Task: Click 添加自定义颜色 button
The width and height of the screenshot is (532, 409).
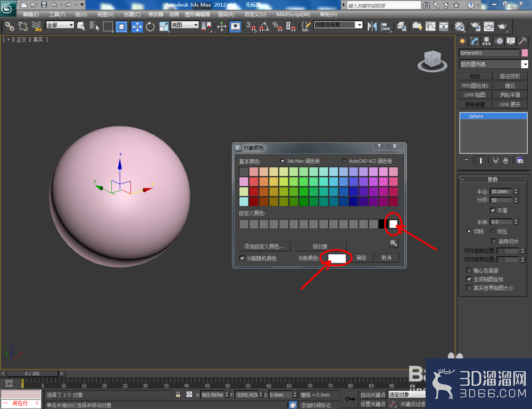Action: pyautogui.click(x=264, y=246)
